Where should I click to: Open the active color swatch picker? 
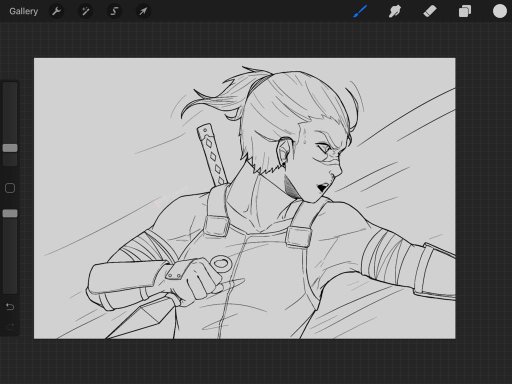pos(500,11)
